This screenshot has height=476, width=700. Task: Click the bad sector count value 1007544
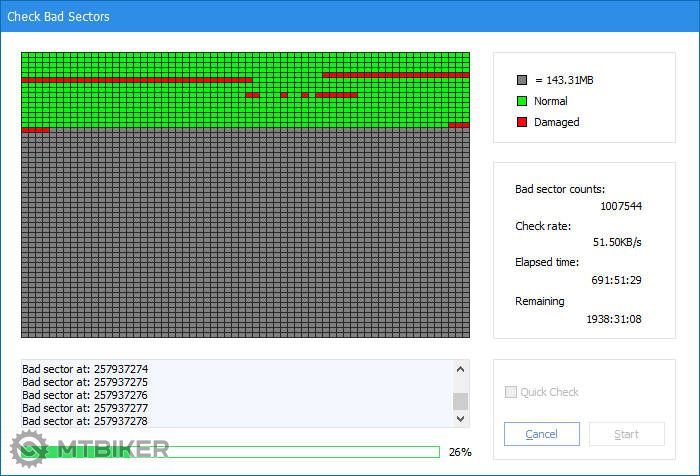(x=620, y=206)
